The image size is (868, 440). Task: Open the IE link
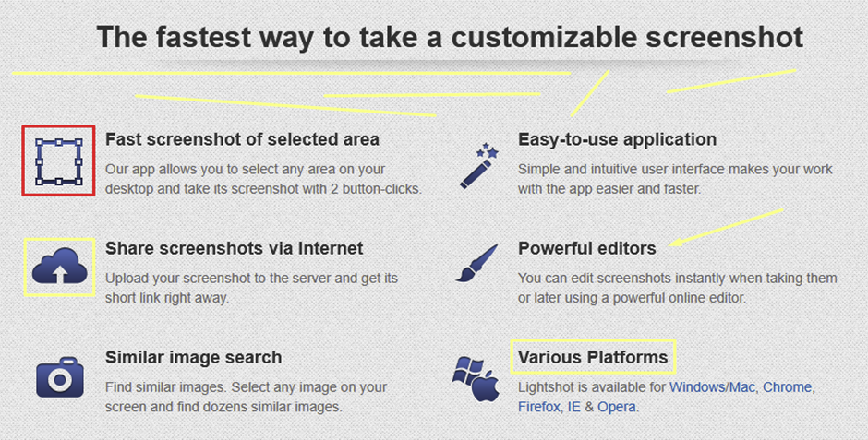coord(573,406)
